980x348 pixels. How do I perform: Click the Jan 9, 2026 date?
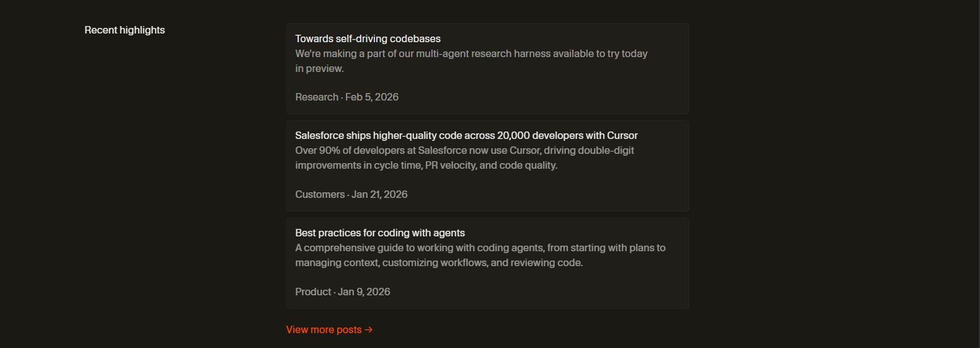coord(364,292)
